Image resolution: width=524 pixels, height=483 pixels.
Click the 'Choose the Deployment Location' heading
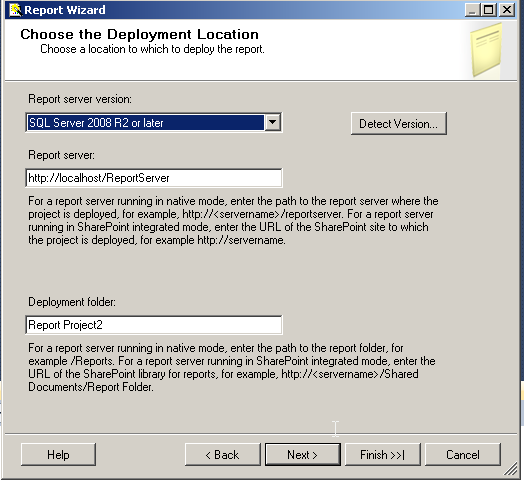point(139,34)
